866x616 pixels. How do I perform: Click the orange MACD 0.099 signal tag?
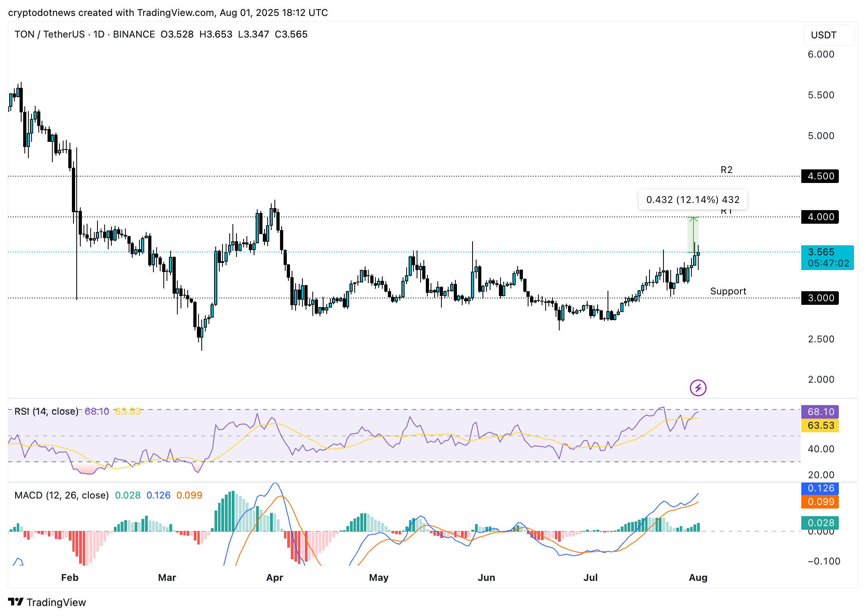(820, 502)
